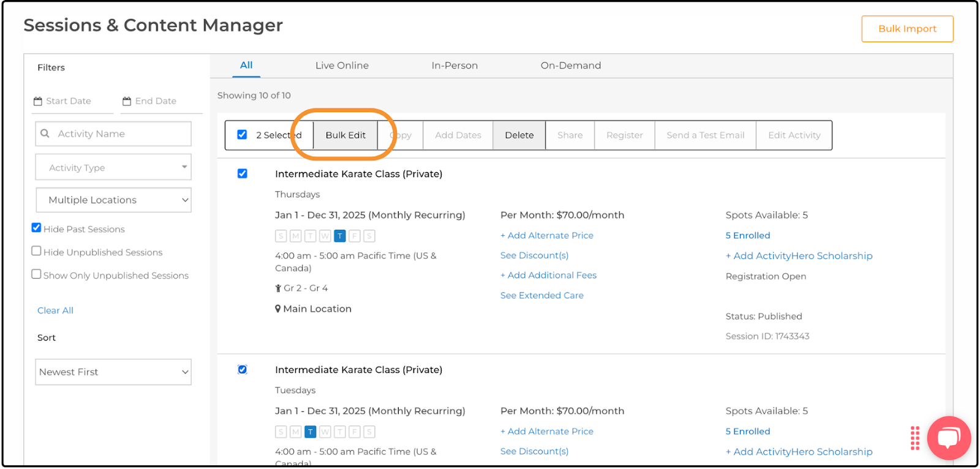Expand the Multiple Locations dropdown
980x469 pixels.
[x=113, y=200]
